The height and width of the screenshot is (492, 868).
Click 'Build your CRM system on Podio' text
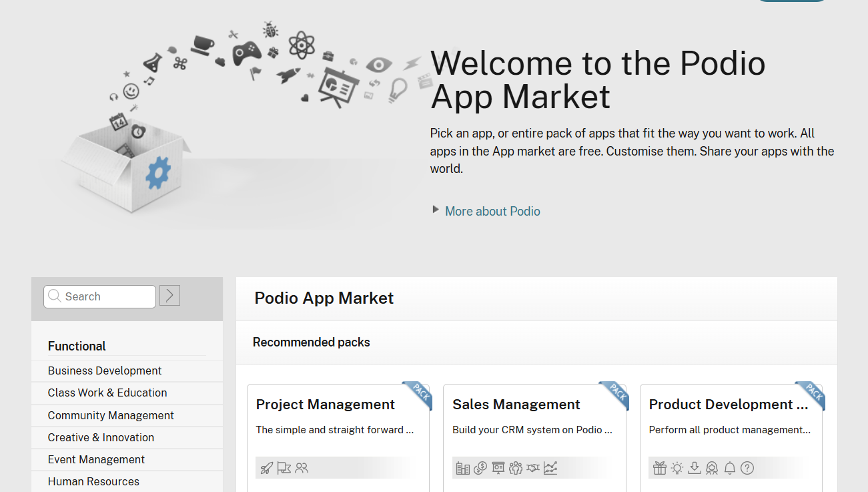click(532, 430)
